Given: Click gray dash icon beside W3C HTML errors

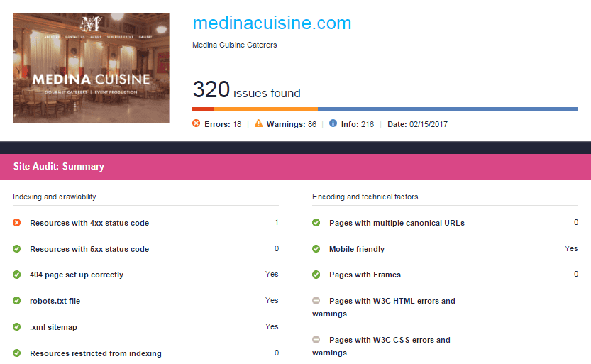Looking at the screenshot, I should 316,301.
